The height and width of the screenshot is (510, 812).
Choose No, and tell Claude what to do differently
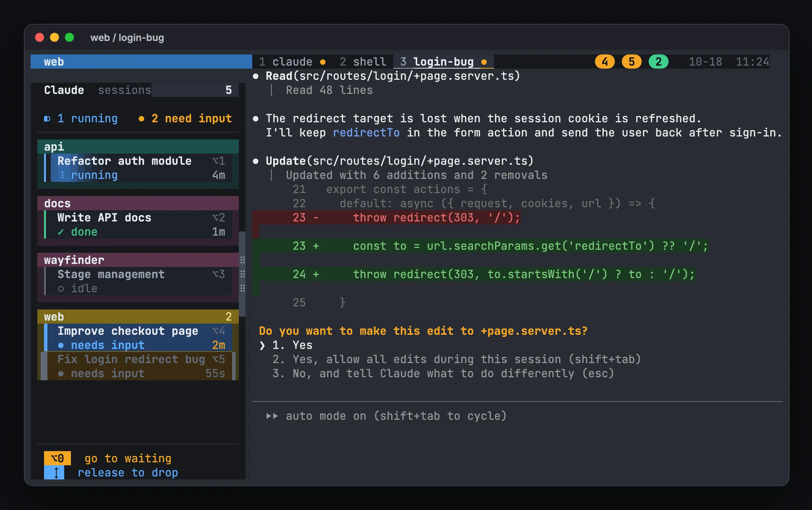click(443, 374)
